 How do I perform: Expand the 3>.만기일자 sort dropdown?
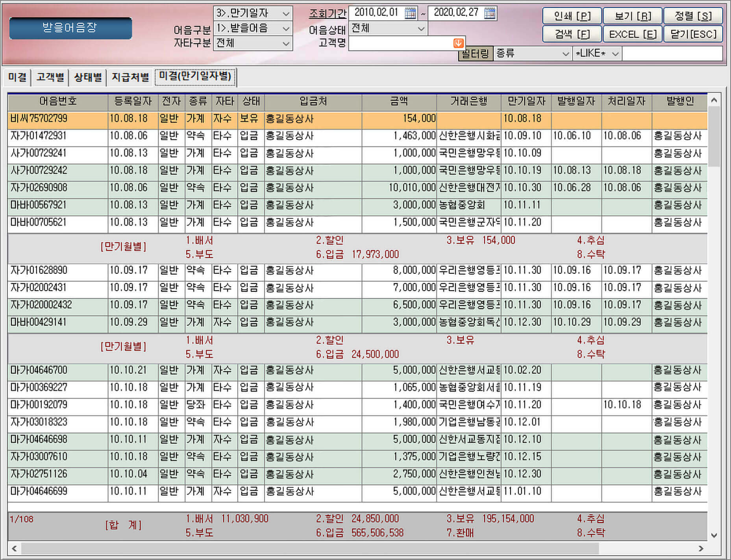click(x=286, y=14)
